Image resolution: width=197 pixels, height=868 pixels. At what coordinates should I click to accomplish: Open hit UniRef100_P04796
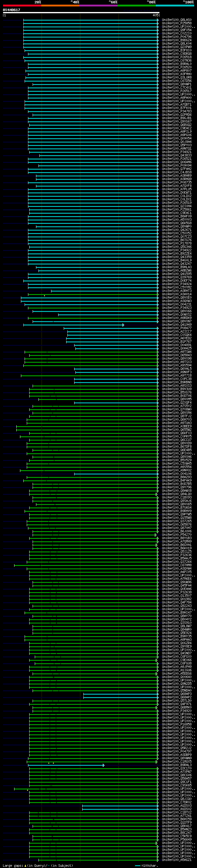pyautogui.click(x=177, y=37)
